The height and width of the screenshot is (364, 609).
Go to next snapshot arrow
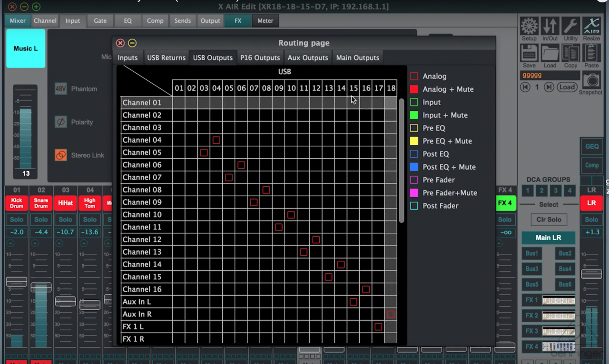click(x=549, y=87)
